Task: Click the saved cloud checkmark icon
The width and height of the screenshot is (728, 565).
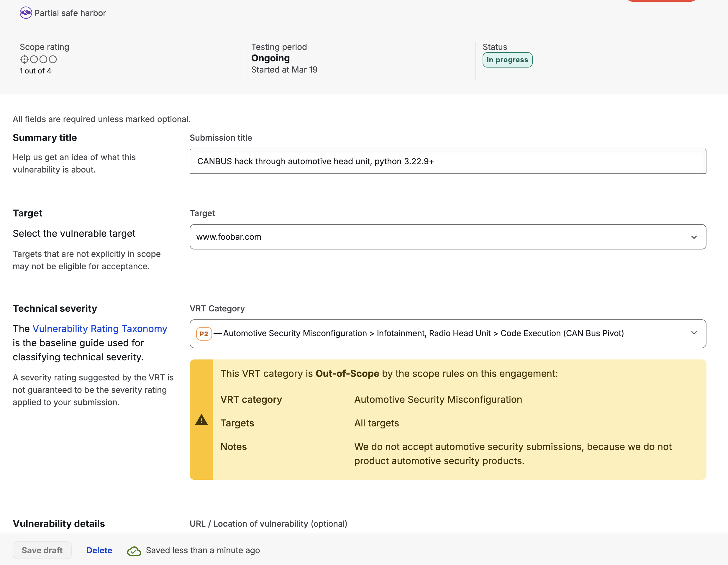Action: [134, 551]
